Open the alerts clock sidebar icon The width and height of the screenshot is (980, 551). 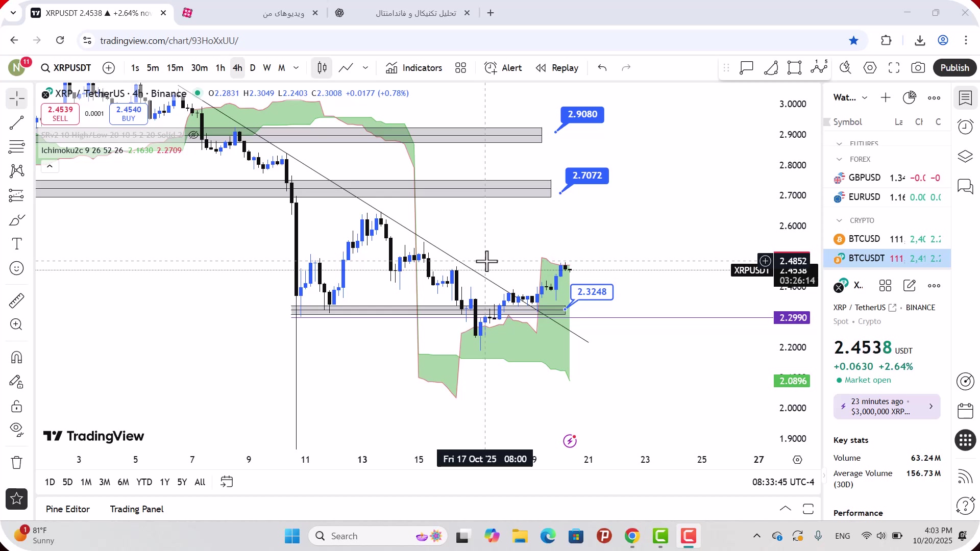click(x=965, y=127)
